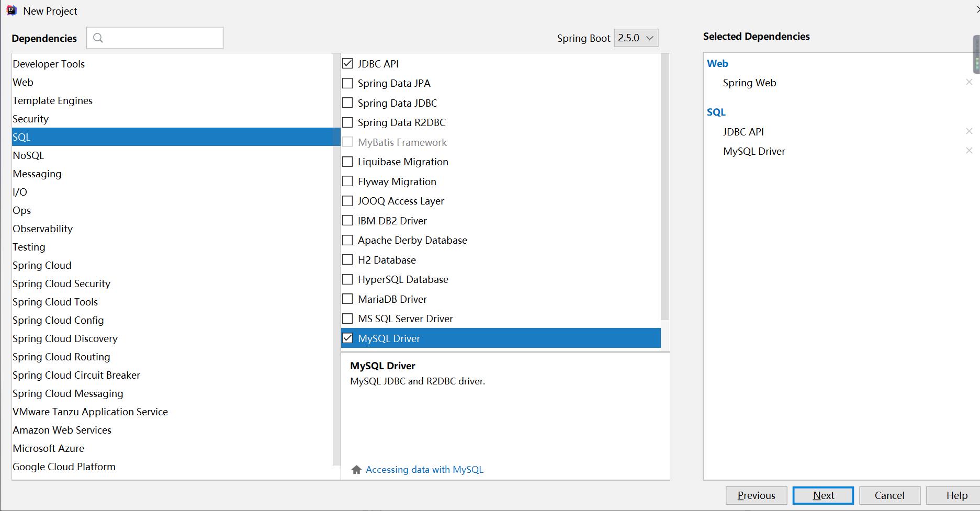Viewport: 980px width, 511px height.
Task: Remove JDBC API from selected dependencies
Action: point(969,131)
